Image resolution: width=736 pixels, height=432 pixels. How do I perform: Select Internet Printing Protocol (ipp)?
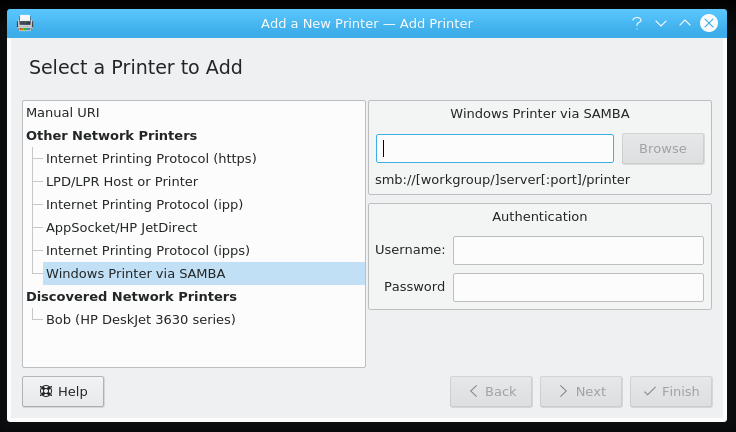coord(144,205)
